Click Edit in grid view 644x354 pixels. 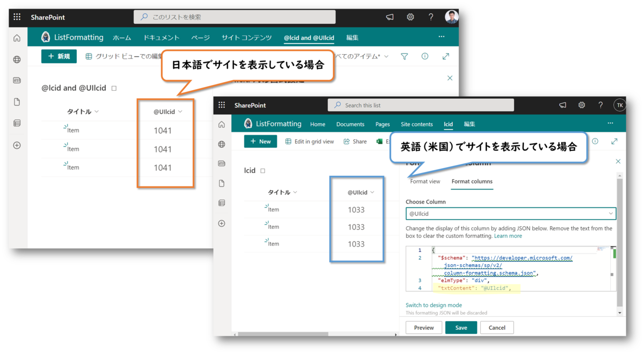pyautogui.click(x=309, y=141)
